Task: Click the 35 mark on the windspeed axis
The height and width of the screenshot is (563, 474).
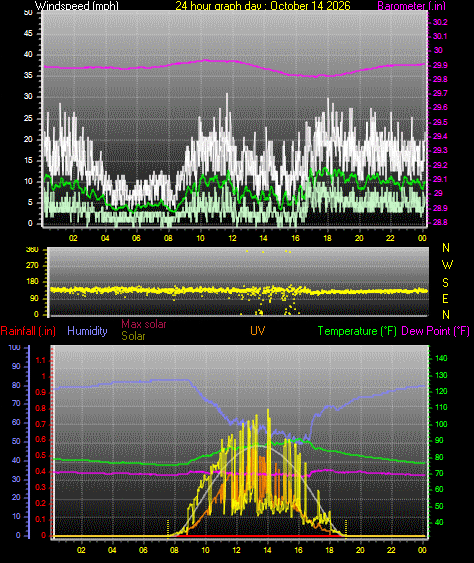Action: pos(28,75)
